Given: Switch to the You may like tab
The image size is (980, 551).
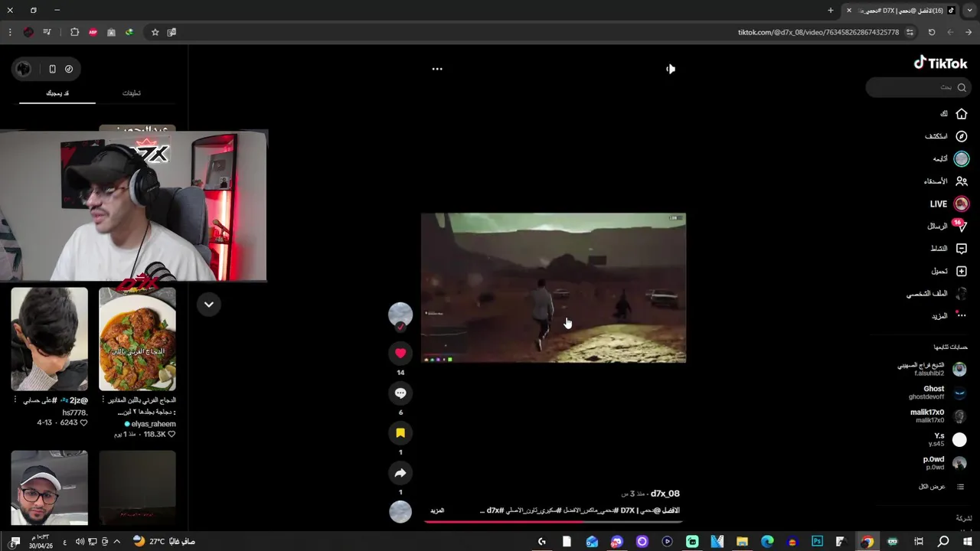Looking at the screenshot, I should click(57, 93).
